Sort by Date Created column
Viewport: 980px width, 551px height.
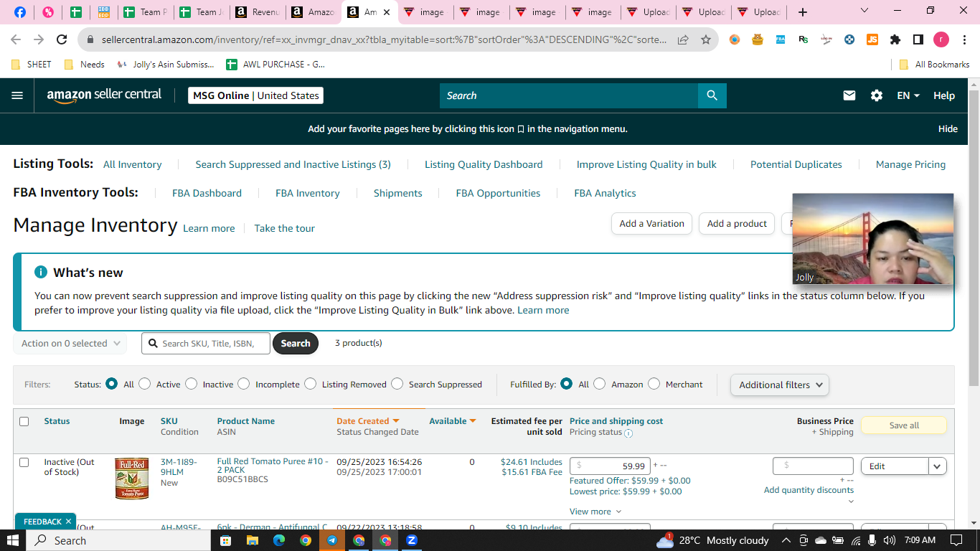click(368, 421)
